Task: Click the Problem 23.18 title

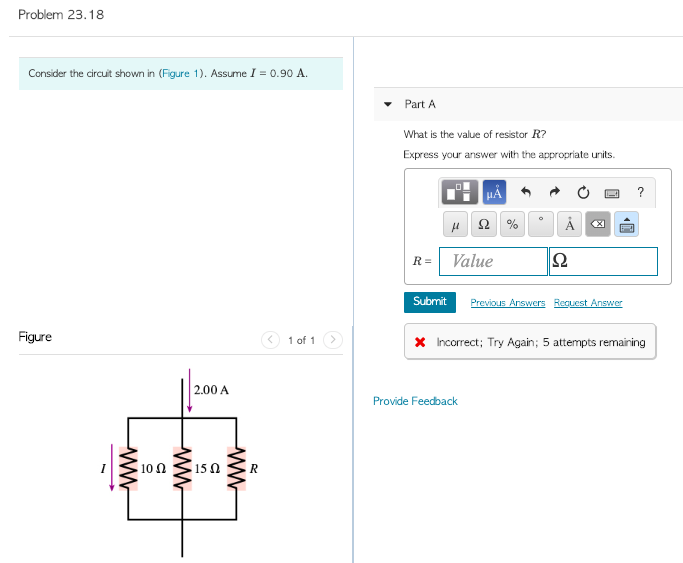Action: [61, 15]
